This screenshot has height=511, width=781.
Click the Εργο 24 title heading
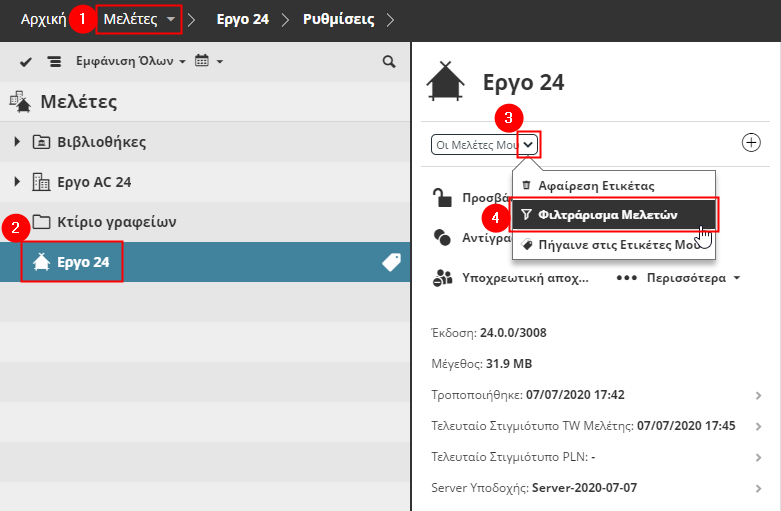coord(523,82)
